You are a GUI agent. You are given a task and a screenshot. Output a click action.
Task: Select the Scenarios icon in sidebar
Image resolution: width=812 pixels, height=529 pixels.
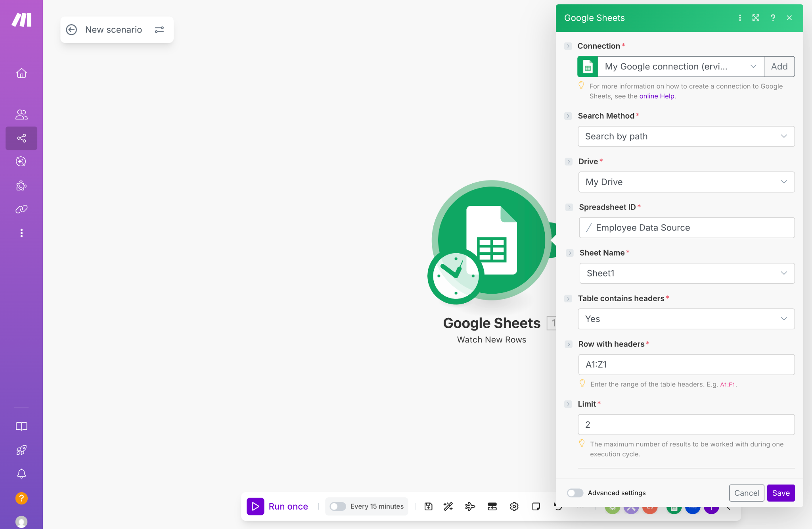click(21, 138)
